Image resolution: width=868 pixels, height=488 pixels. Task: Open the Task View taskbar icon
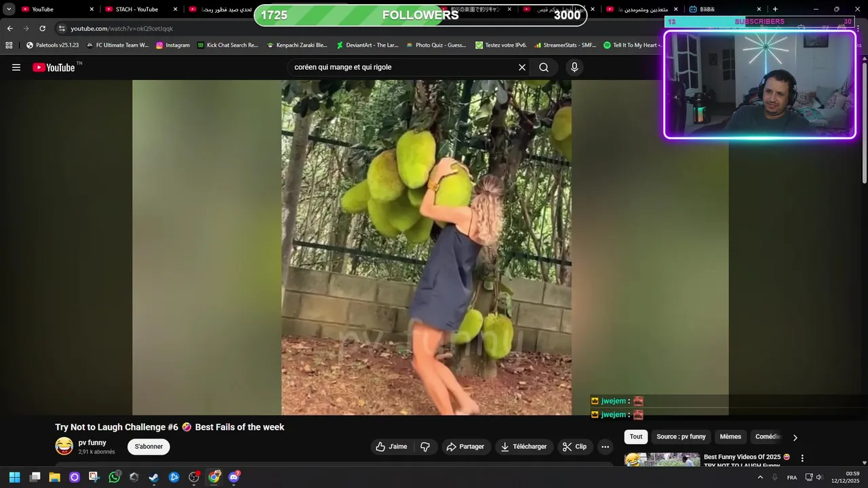[35, 477]
